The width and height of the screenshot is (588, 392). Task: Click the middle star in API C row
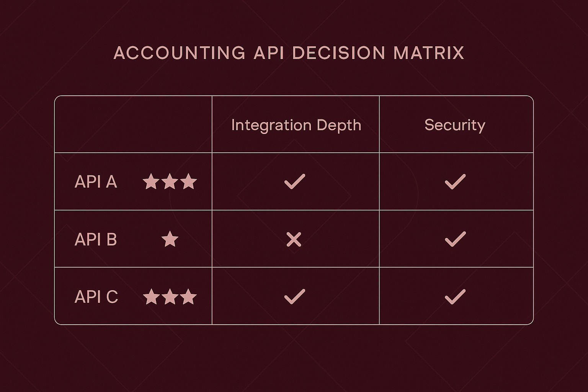pos(170,297)
